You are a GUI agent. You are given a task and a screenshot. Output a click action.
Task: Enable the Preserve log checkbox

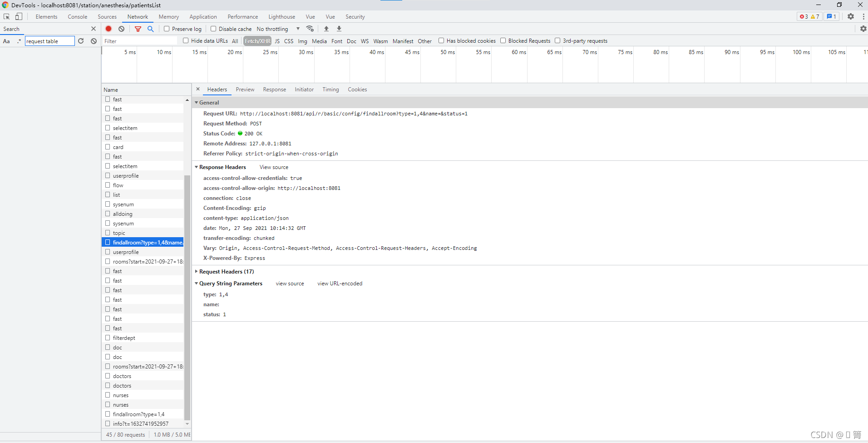point(167,29)
